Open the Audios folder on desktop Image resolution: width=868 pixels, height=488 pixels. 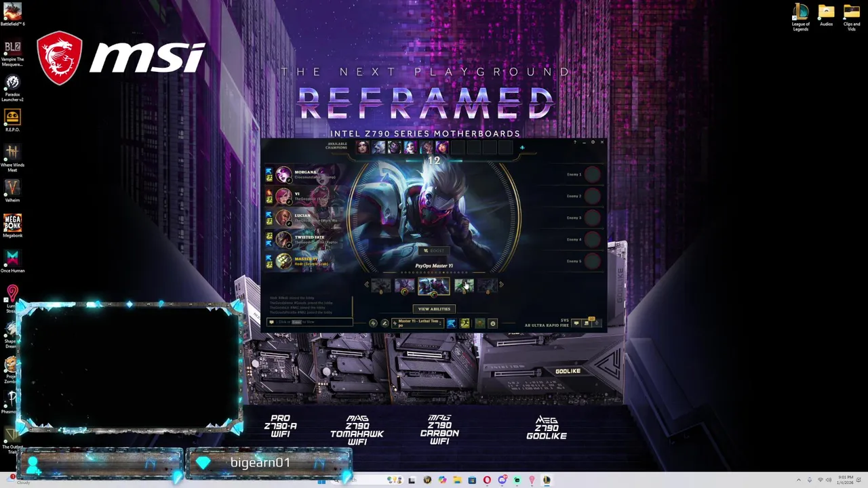pos(826,15)
